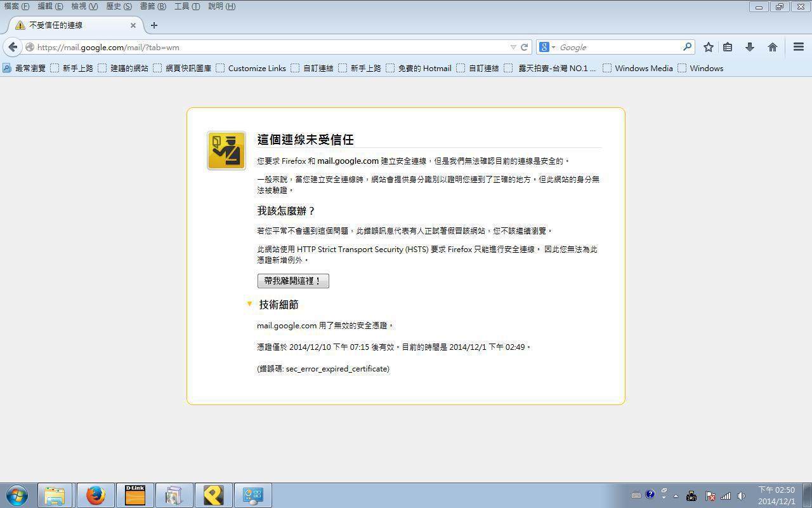Go to the home page icon

coord(773,47)
